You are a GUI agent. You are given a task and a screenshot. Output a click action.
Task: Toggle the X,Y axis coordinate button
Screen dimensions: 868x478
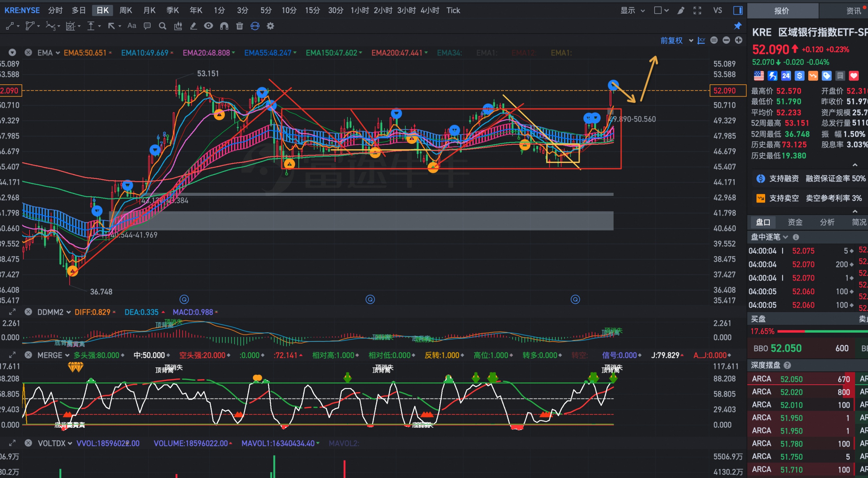pyautogui.click(x=701, y=40)
